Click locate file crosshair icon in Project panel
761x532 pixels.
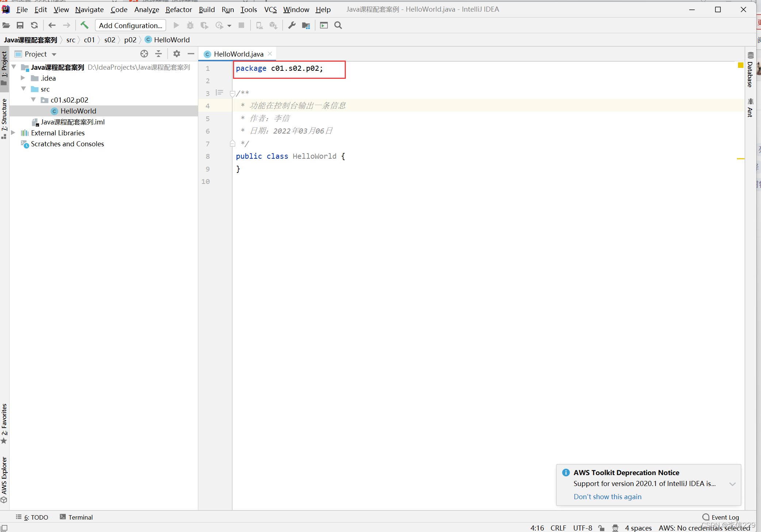[x=144, y=54]
